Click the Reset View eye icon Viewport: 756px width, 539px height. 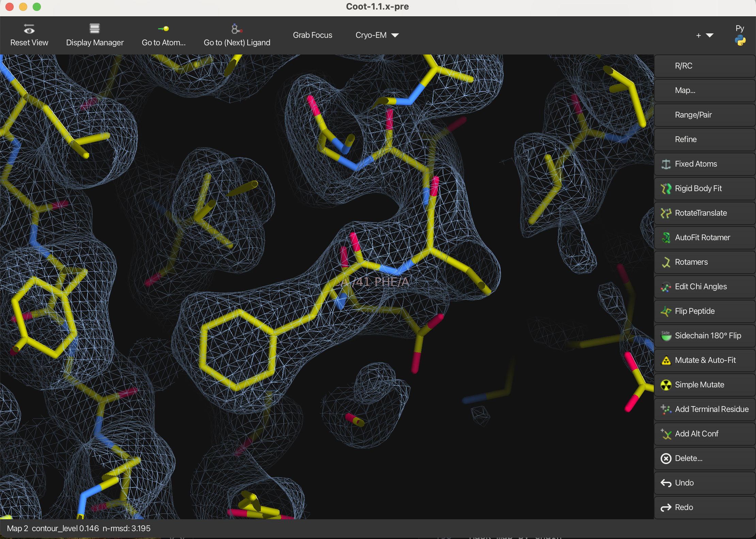29,29
